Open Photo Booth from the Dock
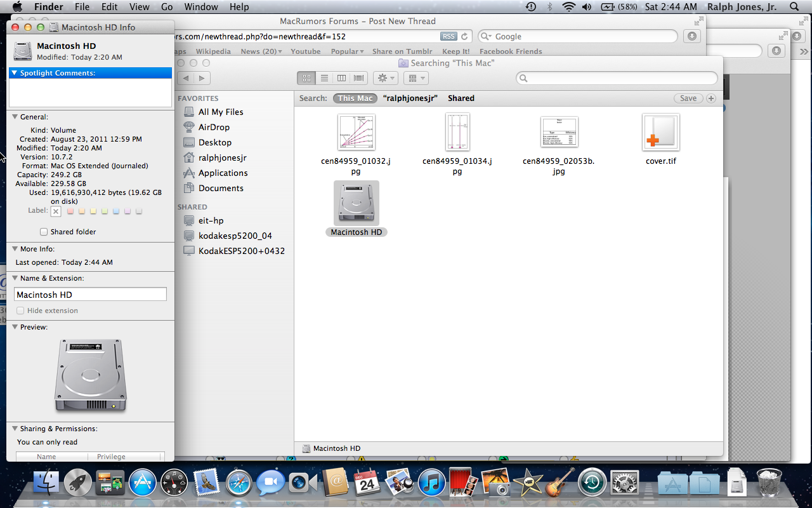The width and height of the screenshot is (812, 508). coord(464,483)
